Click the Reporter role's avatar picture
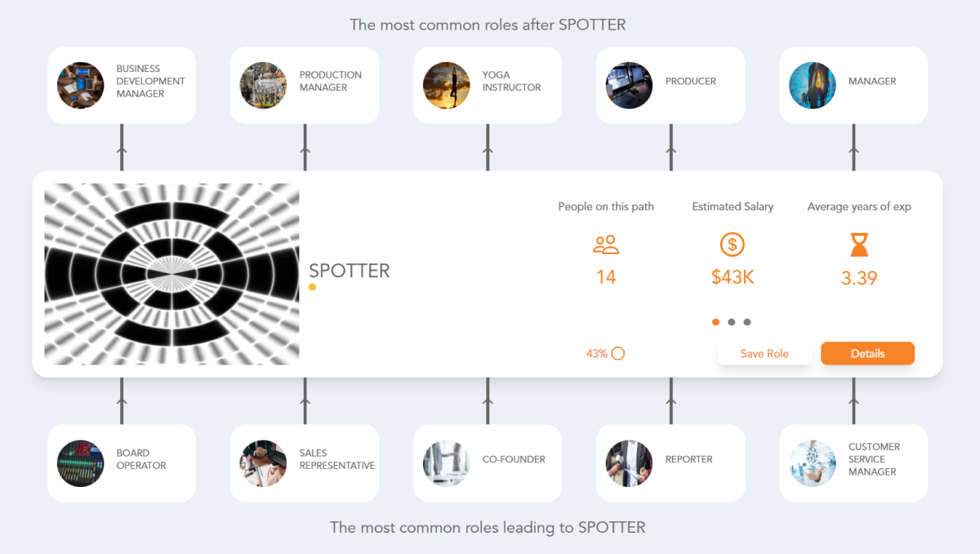980x554 pixels. (x=629, y=462)
